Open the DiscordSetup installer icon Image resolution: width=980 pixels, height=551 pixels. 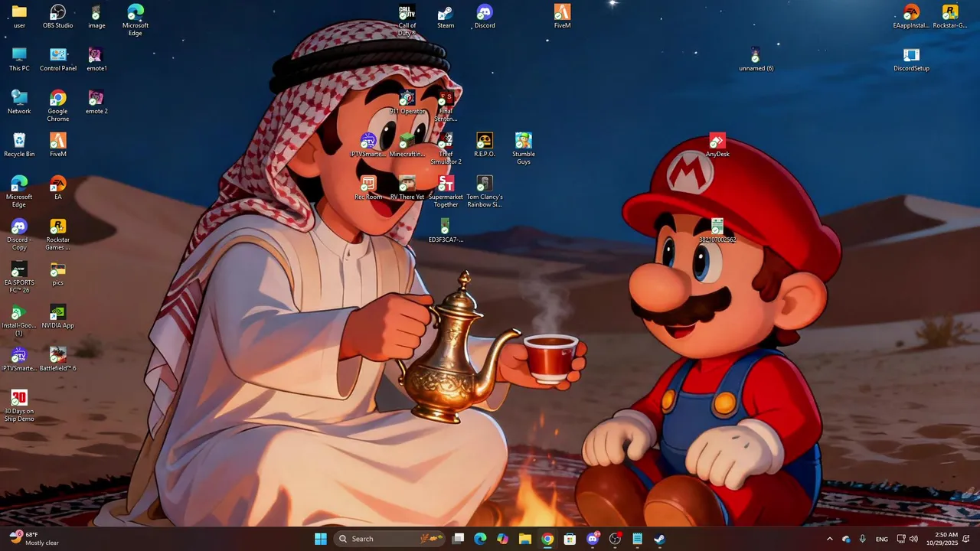(x=911, y=59)
